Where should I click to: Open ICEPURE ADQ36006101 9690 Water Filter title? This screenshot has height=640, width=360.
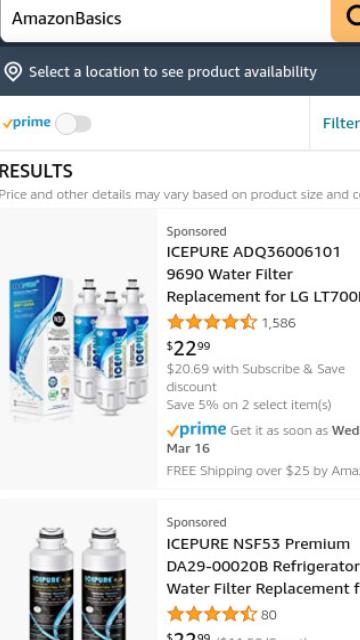[263, 274]
